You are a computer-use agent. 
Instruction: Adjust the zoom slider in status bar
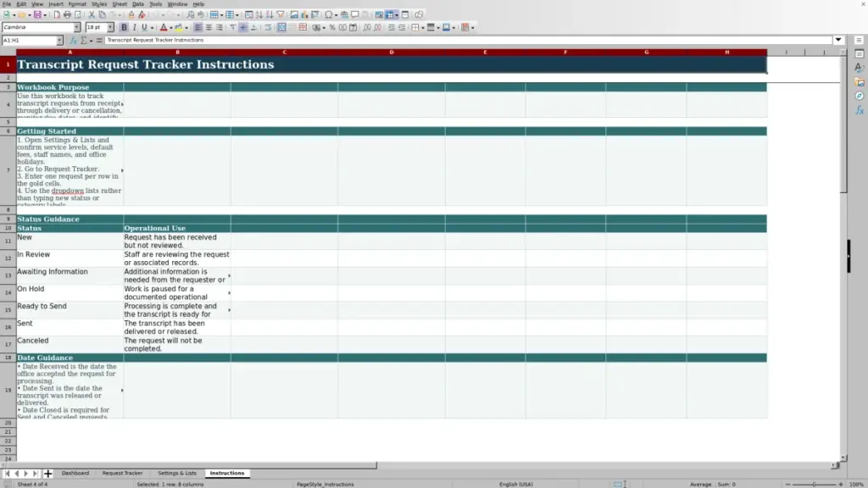[x=814, y=484]
